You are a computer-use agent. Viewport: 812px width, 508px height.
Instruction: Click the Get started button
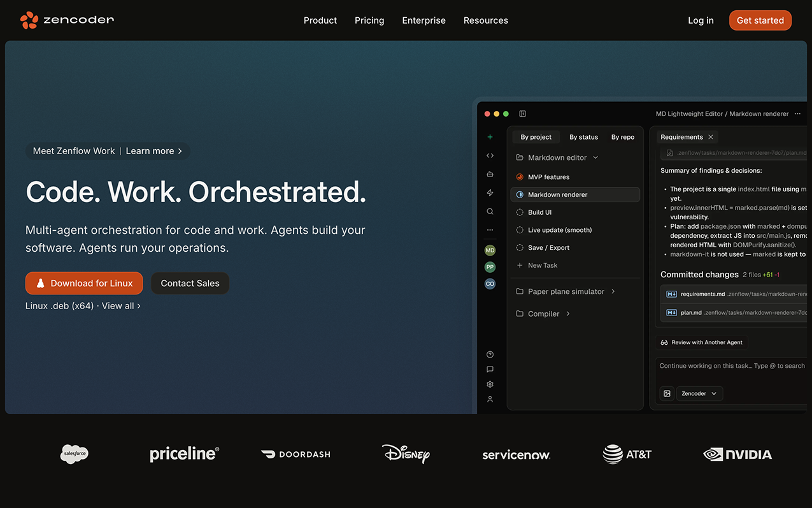click(760, 20)
